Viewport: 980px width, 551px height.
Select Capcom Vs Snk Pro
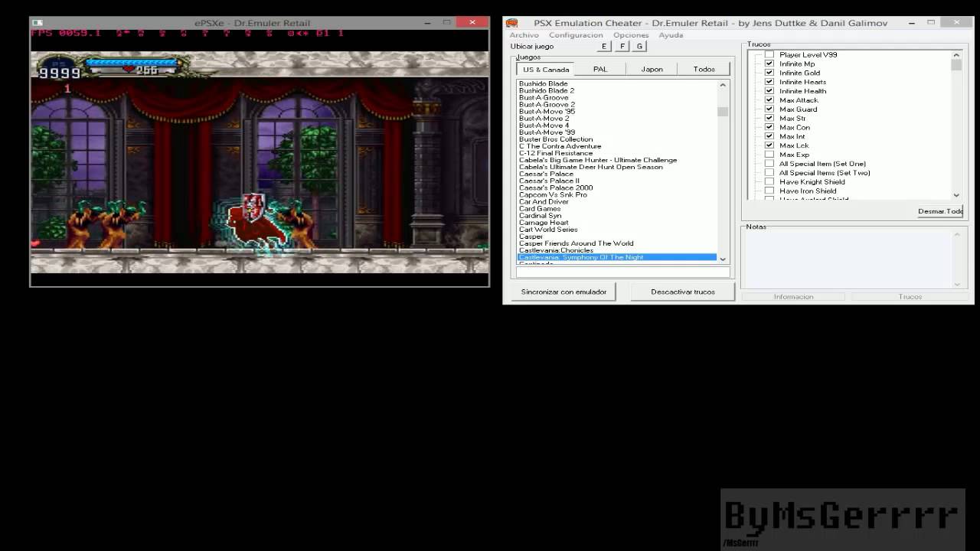[x=553, y=194]
